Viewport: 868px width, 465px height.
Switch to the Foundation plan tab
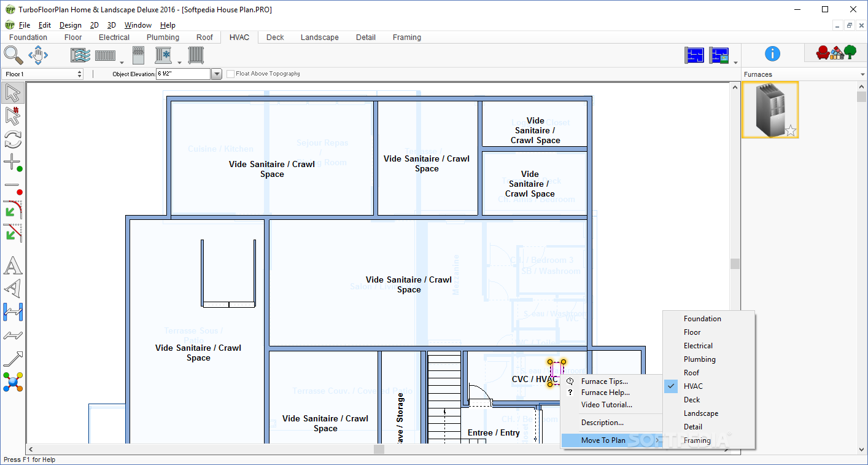pos(28,37)
